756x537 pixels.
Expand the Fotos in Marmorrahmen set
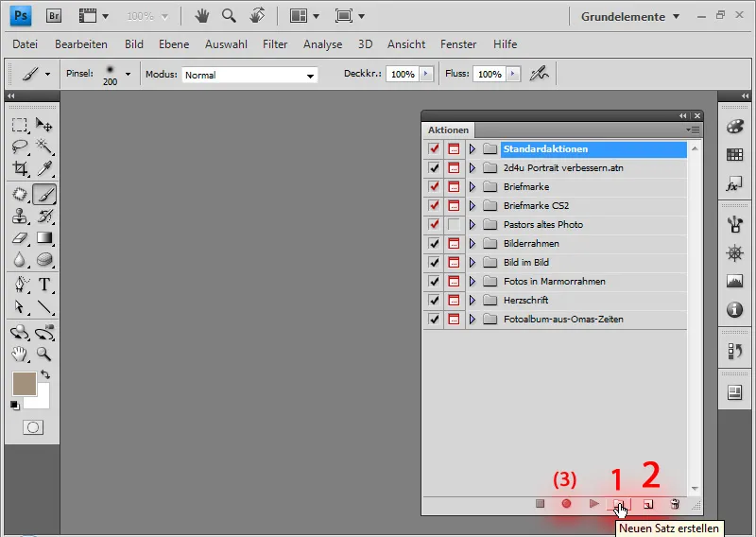tap(472, 282)
